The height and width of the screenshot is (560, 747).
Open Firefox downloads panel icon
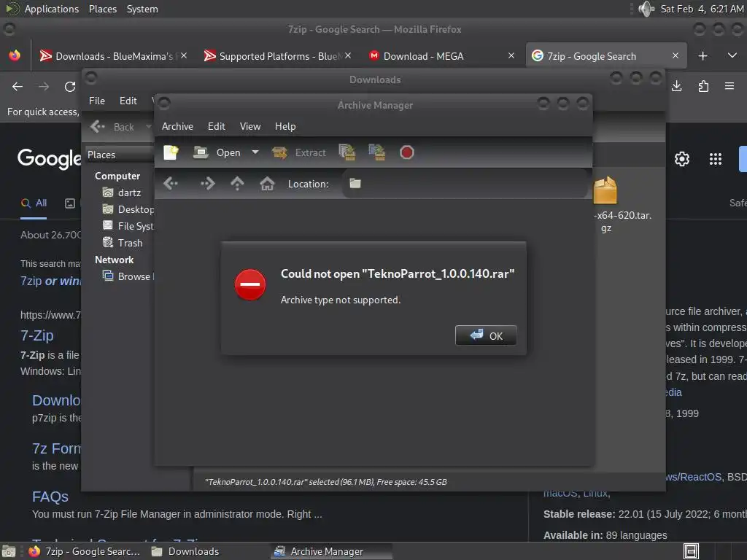click(676, 86)
